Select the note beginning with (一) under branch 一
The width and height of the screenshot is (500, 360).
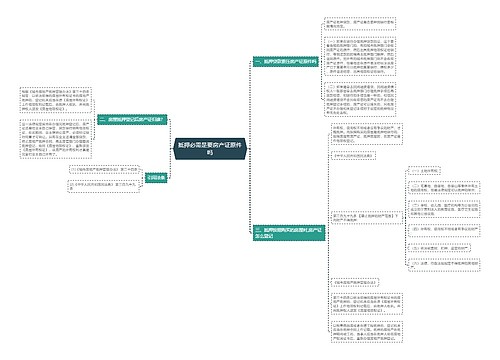point(360,56)
